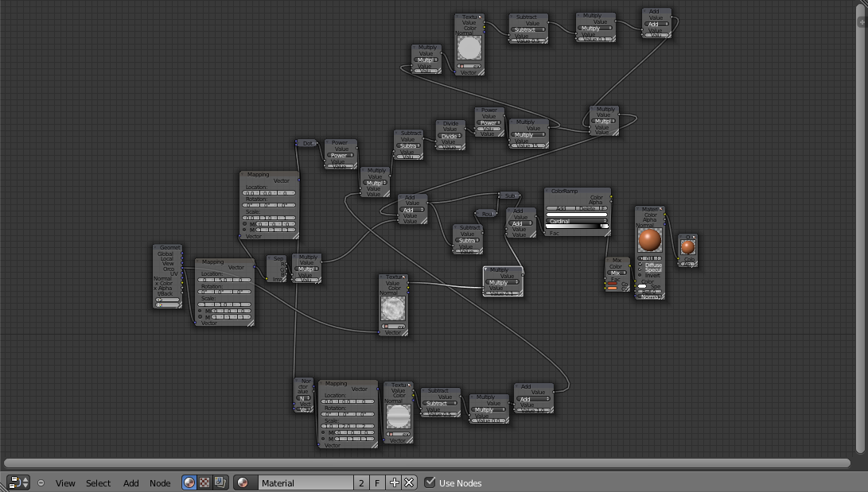Open Subtract operation dropdown in top row node
Screen dimensions: 868x492
(527, 30)
